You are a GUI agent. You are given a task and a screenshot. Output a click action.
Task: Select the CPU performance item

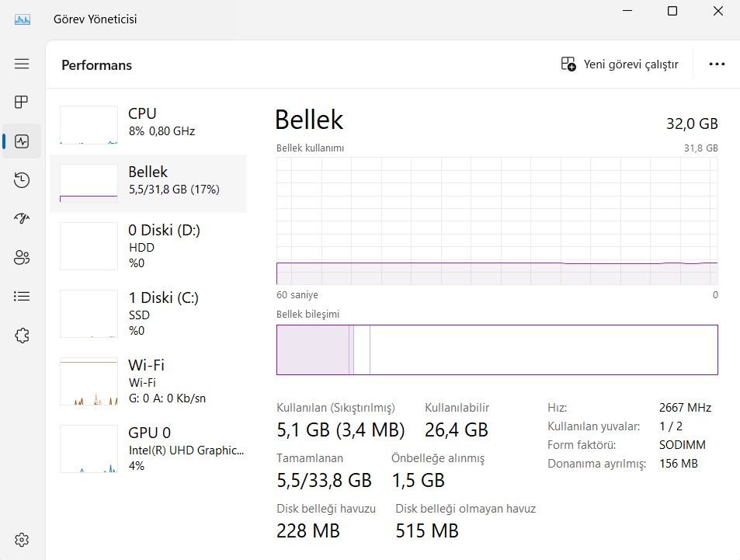coord(148,124)
